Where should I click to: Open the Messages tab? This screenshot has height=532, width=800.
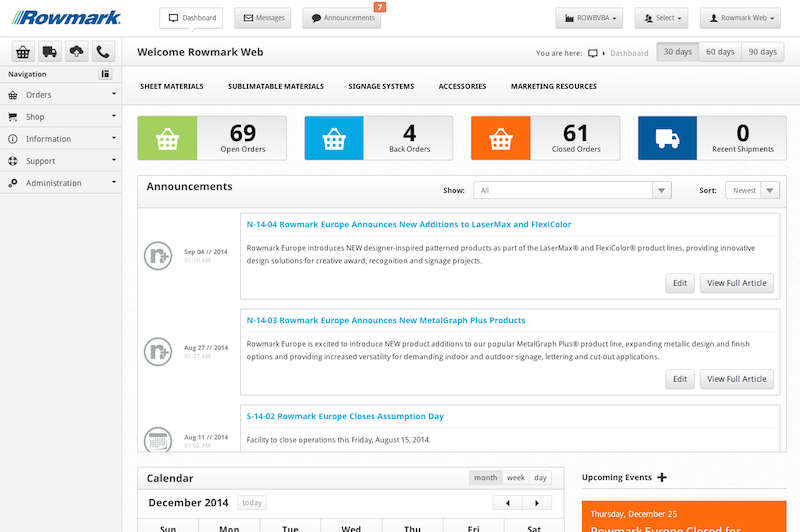pos(263,18)
